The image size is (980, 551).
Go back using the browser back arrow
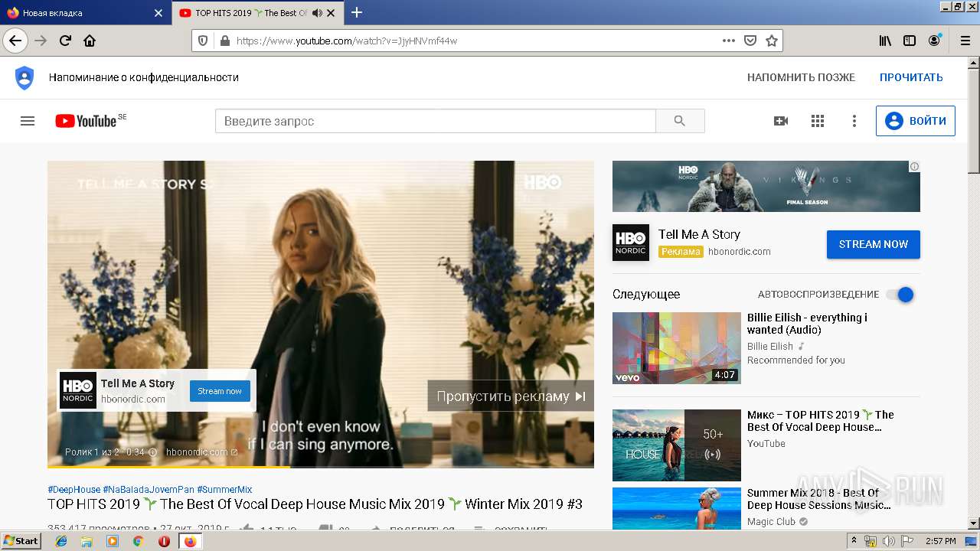click(15, 41)
